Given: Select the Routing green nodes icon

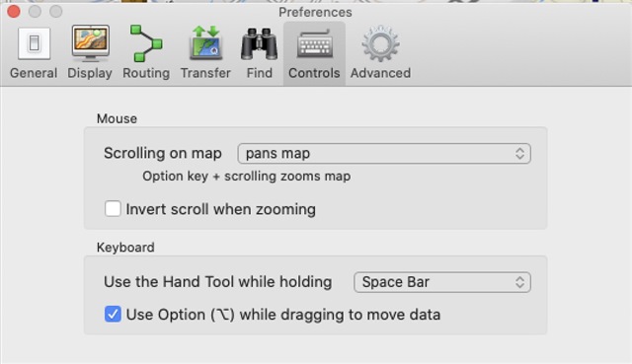Looking at the screenshot, I should (146, 43).
